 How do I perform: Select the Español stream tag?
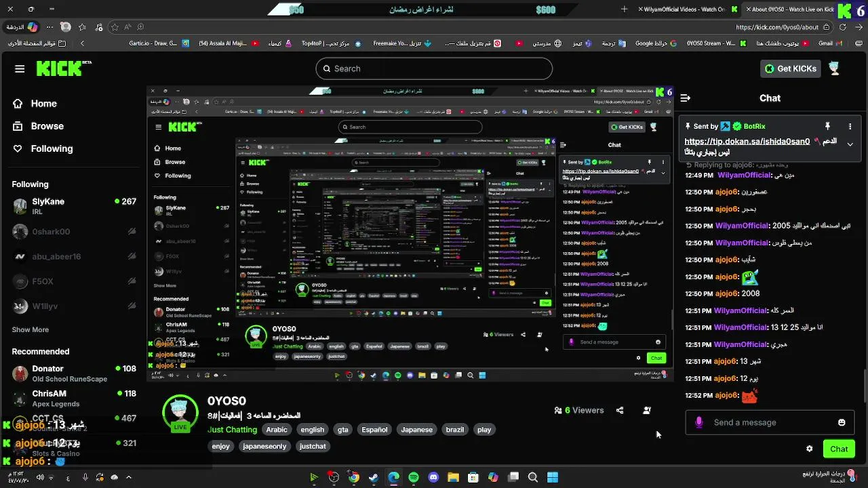point(374,430)
